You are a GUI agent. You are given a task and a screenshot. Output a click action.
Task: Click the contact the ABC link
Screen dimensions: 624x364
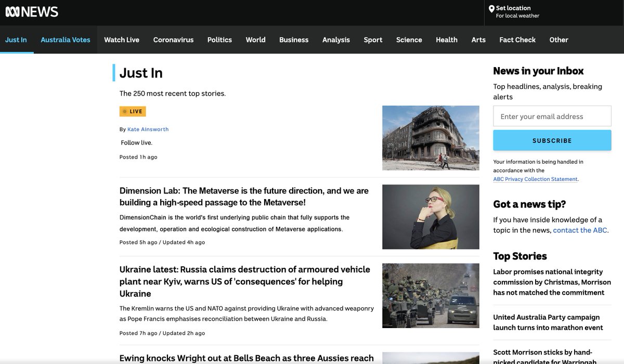[580, 230]
